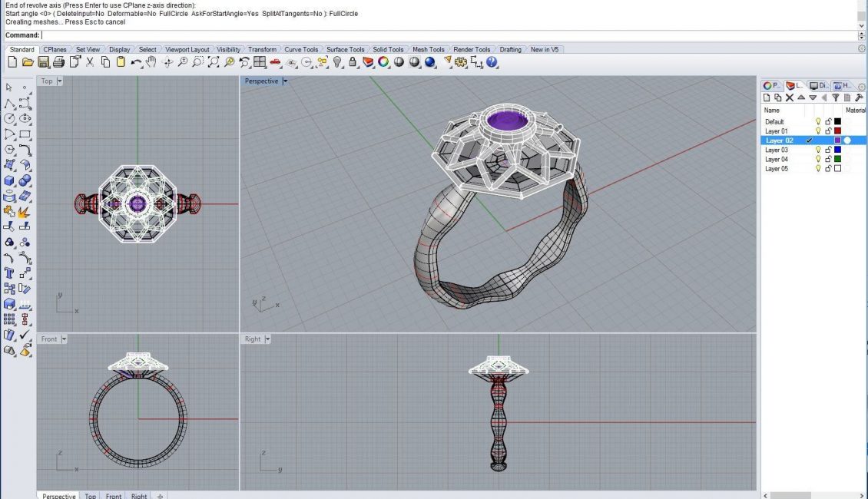Open the Perspective viewport dropdown arrow

[x=285, y=81]
